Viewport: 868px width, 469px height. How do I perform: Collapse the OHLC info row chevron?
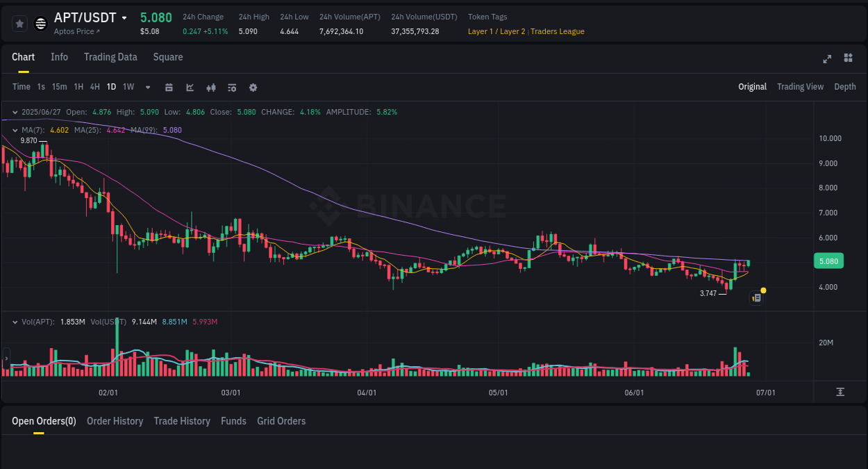15,111
